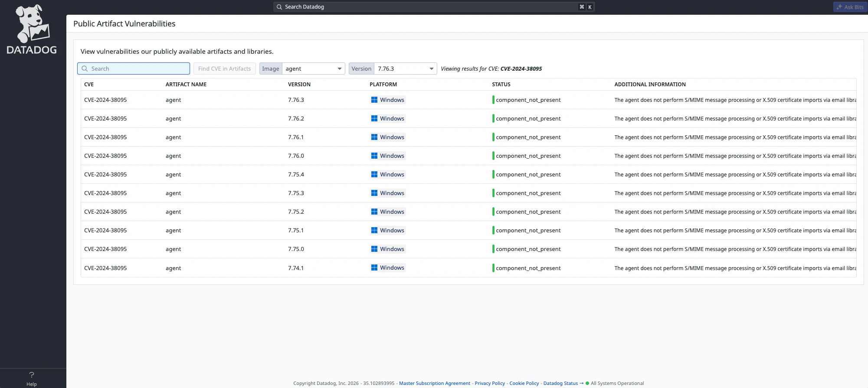
Task: Open the Privacy Policy footer link
Action: [x=489, y=383]
